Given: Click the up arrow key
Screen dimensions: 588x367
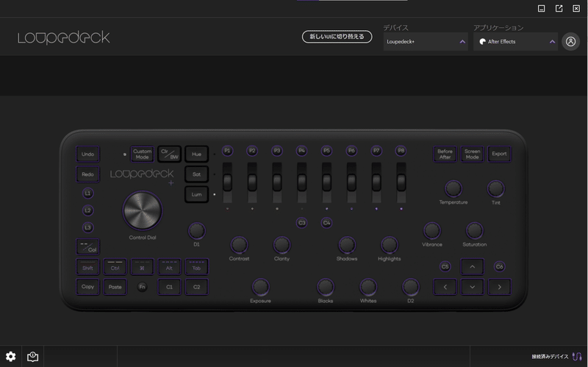Looking at the screenshot, I should [472, 267].
